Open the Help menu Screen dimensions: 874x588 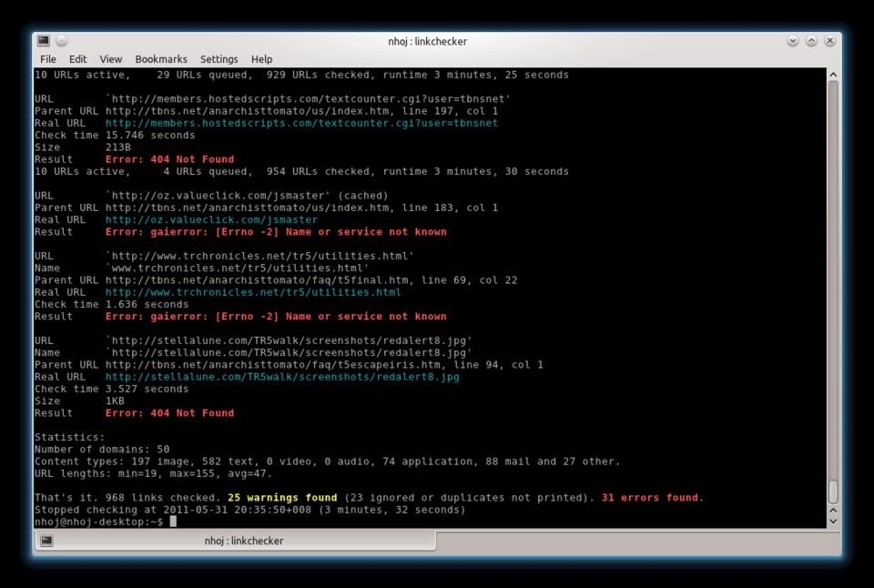(261, 59)
